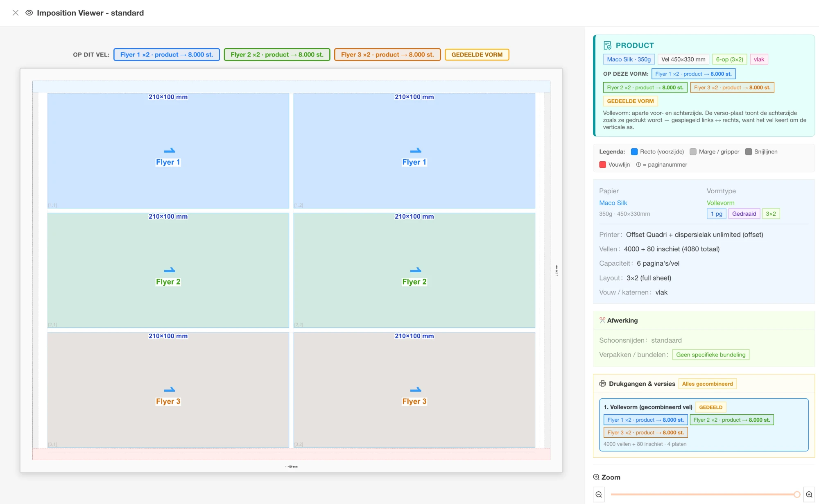Screen dimensions: 819x504
Task: Click the Marge / gripper legend swatch
Action: pos(693,151)
